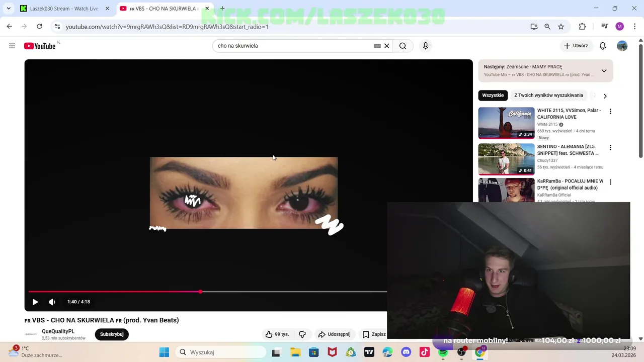Click the progress bar scrubber handle

point(200,292)
